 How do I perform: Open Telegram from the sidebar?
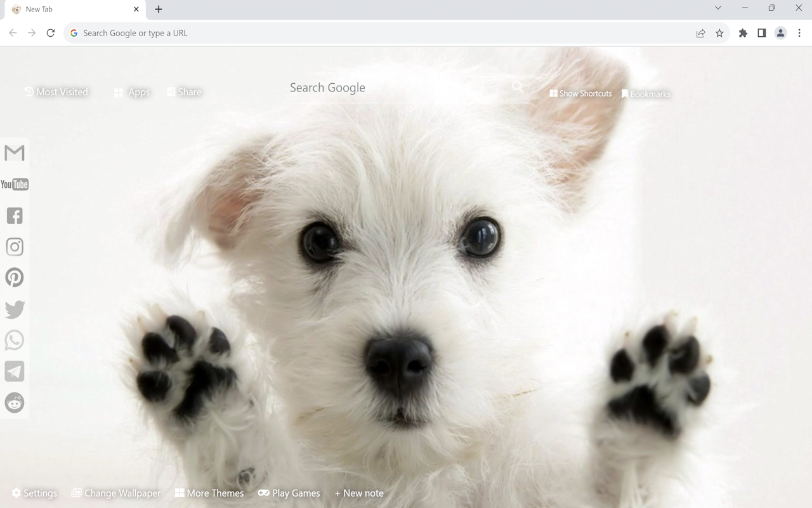14,371
